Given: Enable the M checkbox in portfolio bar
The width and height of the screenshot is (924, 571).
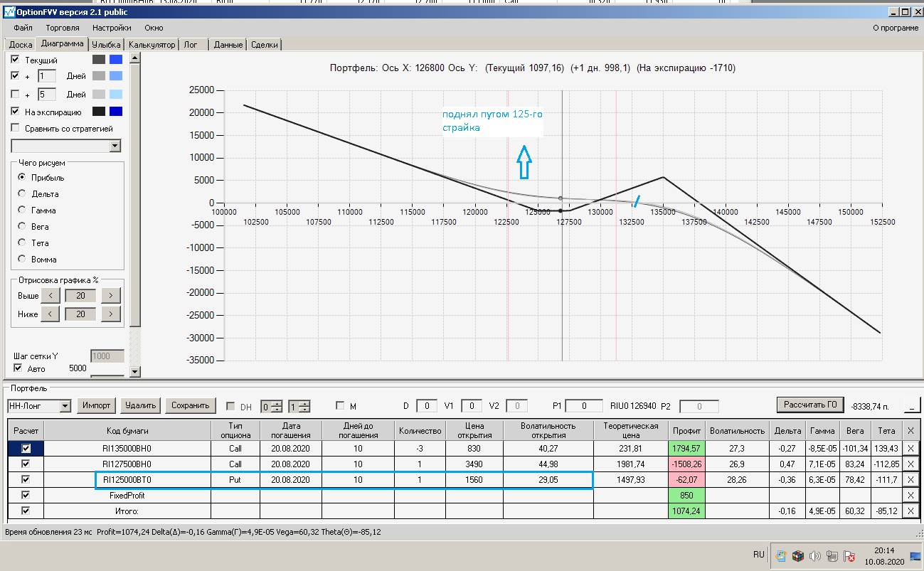Looking at the screenshot, I should tap(340, 406).
